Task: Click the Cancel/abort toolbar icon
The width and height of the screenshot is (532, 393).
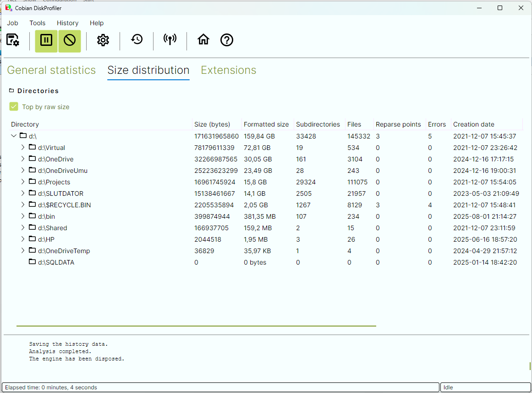Action: [70, 40]
